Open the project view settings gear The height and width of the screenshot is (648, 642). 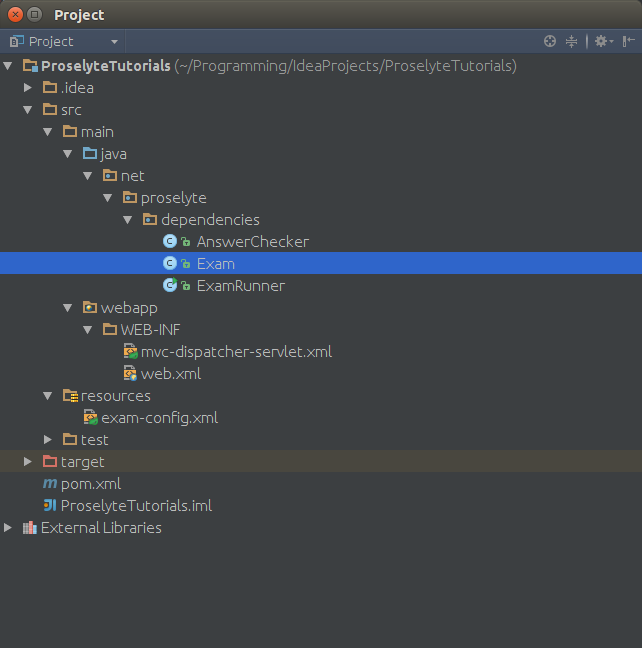pos(600,41)
